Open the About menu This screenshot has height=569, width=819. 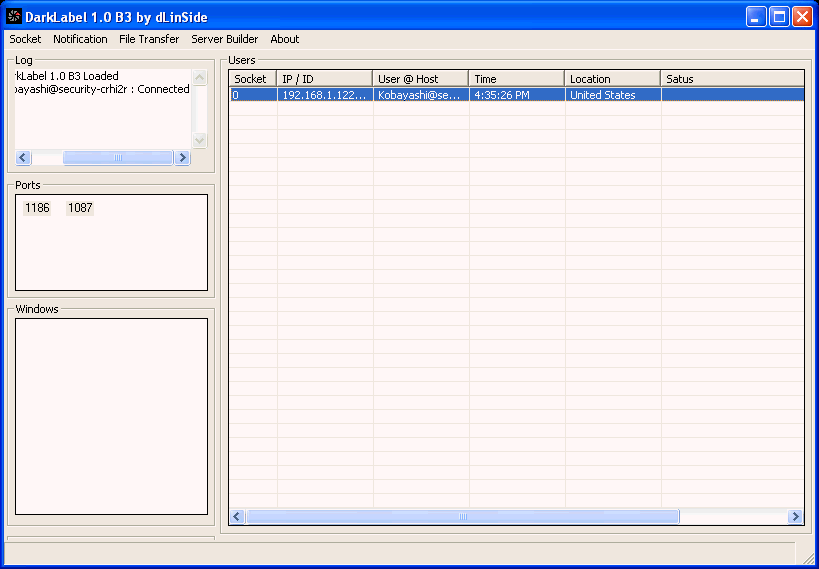coord(285,39)
